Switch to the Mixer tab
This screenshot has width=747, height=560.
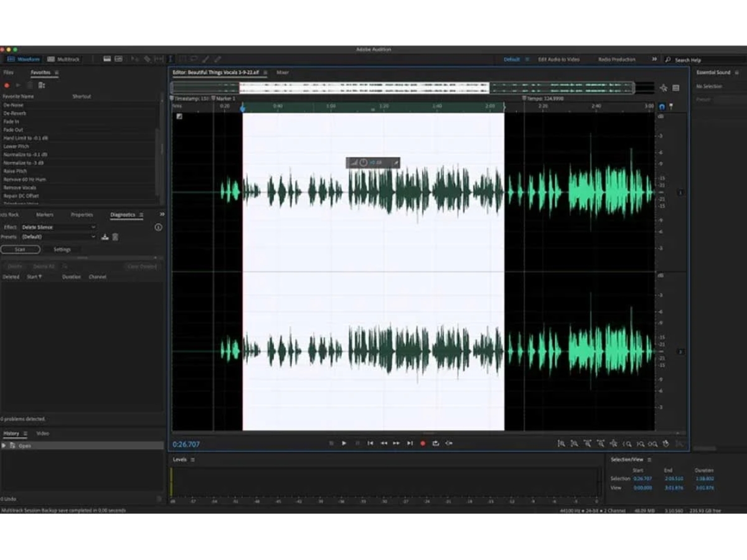pyautogui.click(x=283, y=72)
